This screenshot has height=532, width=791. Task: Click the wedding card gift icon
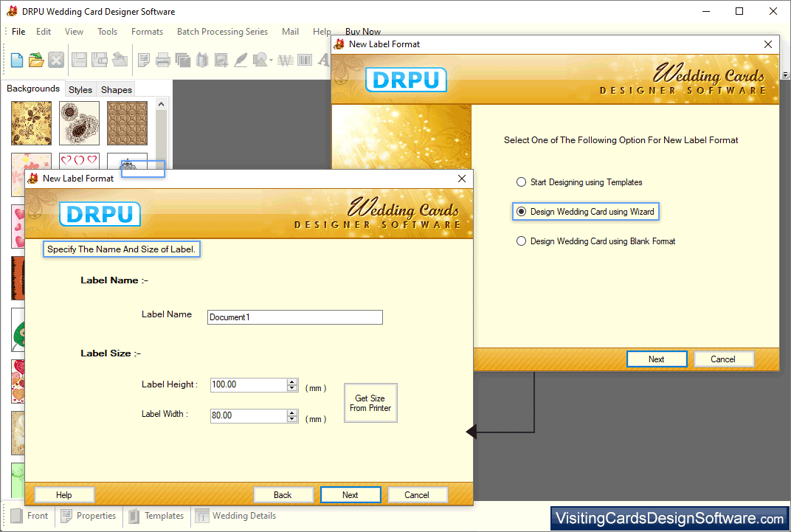point(202,60)
